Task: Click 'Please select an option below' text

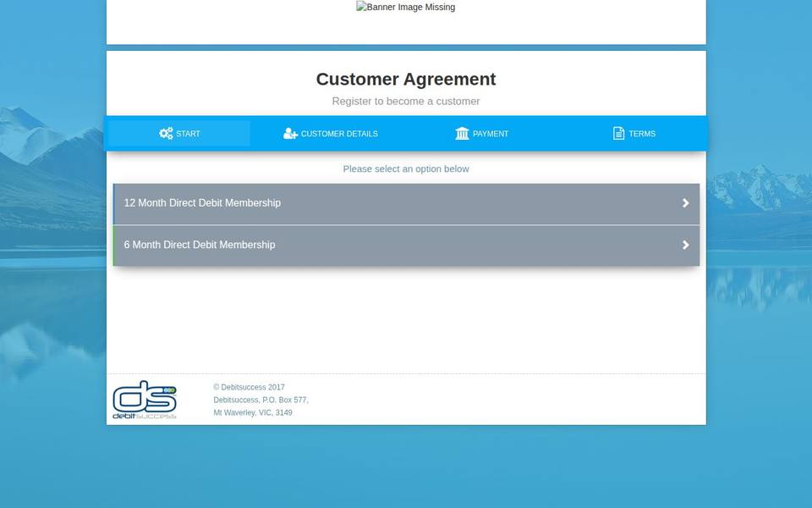Action: 406,169
